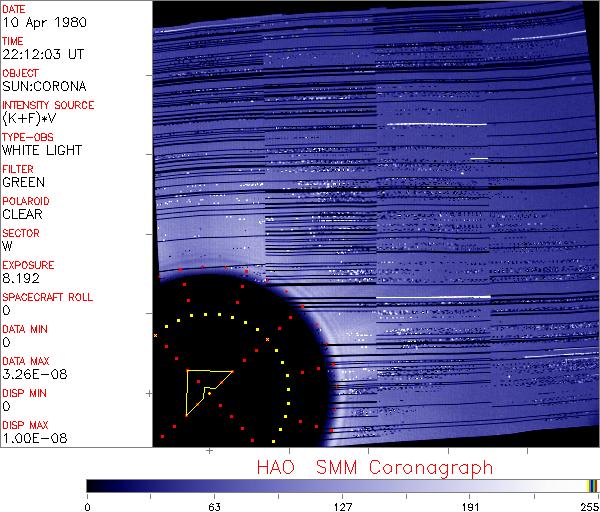The width and height of the screenshot is (600, 512).
Task: Click the SECTOR label in the metadata panel
Action: pos(21,233)
